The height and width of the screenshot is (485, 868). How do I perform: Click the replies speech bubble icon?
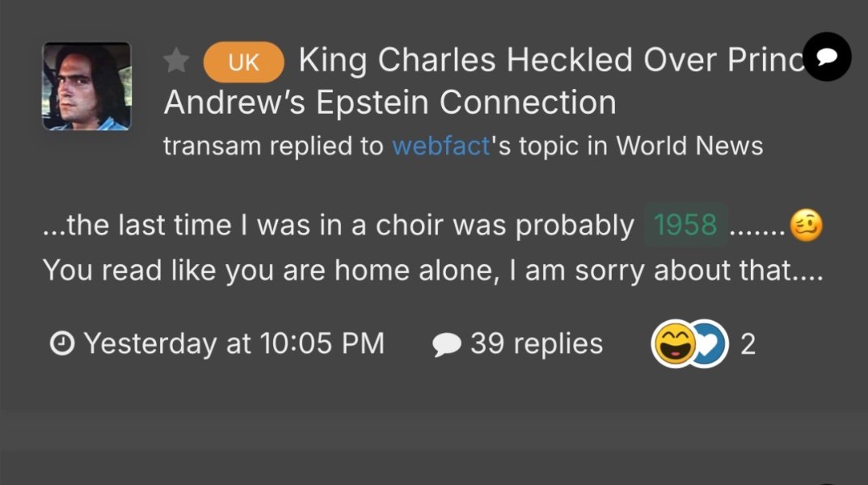pyautogui.click(x=446, y=345)
